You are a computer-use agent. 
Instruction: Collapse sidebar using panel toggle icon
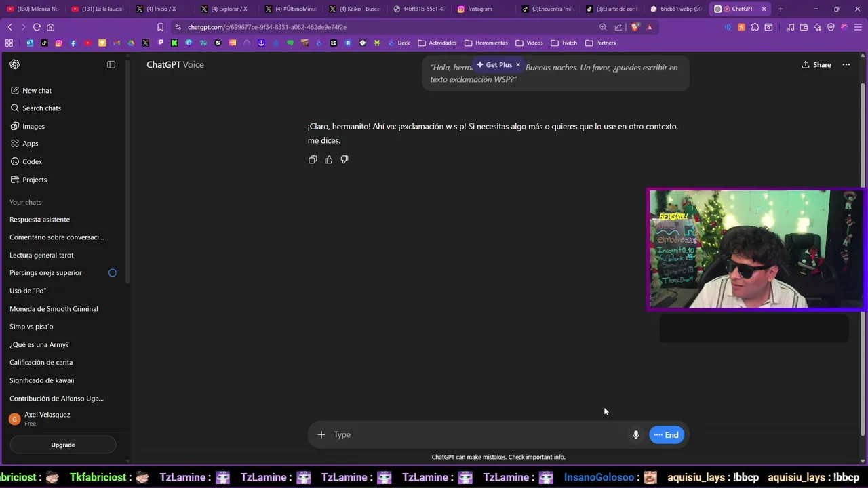pyautogui.click(x=111, y=64)
